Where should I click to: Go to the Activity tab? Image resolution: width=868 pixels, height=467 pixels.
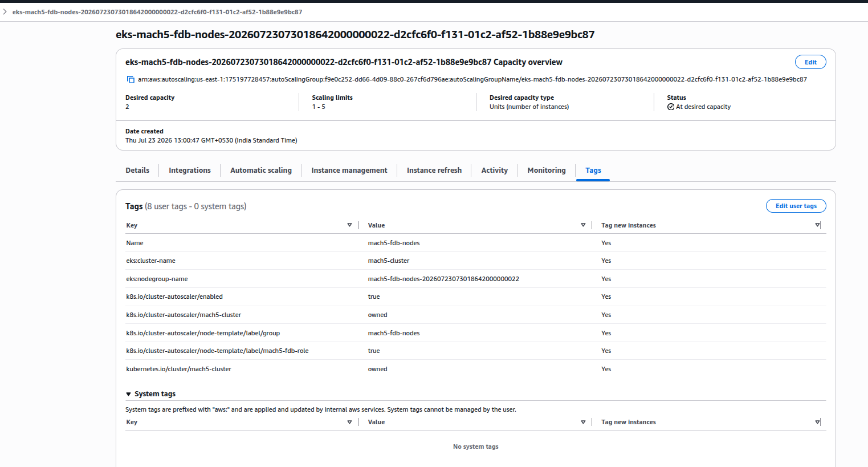tap(495, 170)
